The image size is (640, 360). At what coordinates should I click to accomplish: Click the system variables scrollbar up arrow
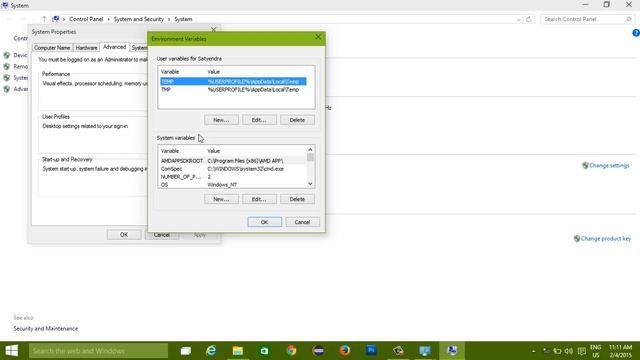pos(310,150)
